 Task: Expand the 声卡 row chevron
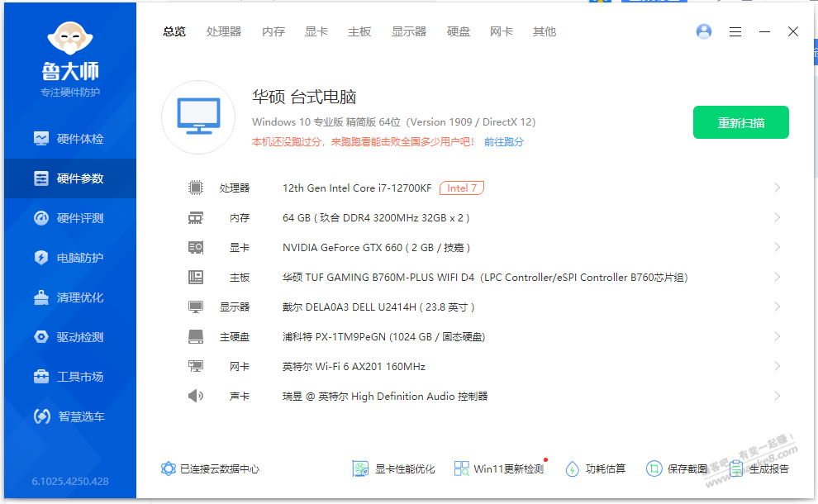coord(778,396)
